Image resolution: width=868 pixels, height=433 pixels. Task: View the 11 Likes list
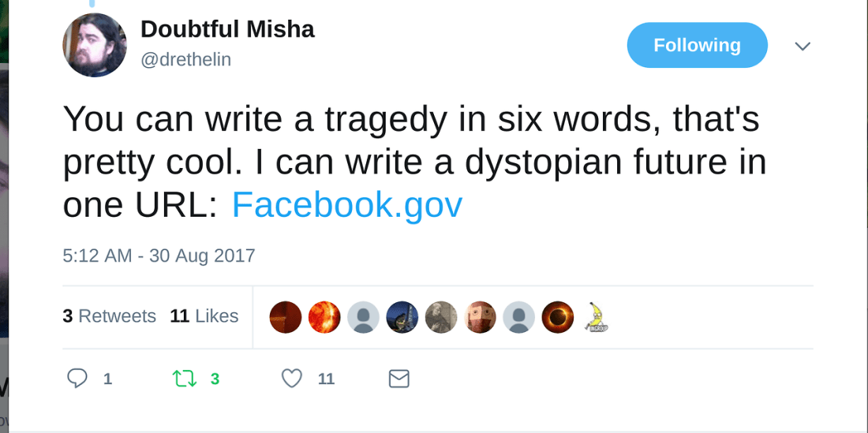pyautogui.click(x=204, y=316)
